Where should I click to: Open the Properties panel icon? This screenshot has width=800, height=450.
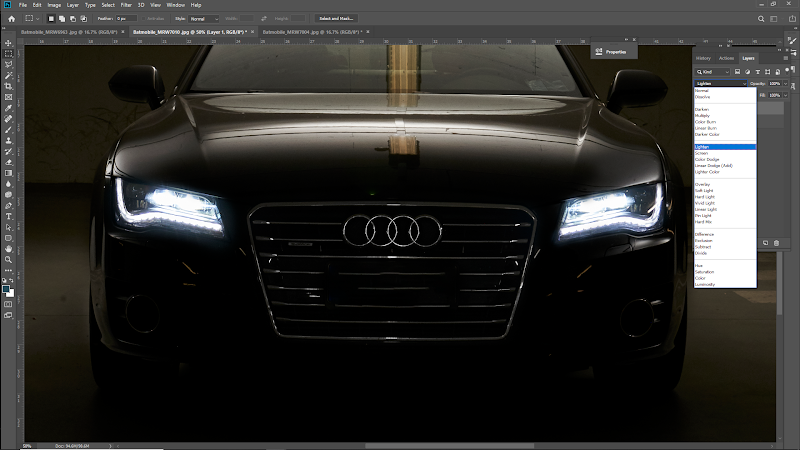tap(599, 52)
